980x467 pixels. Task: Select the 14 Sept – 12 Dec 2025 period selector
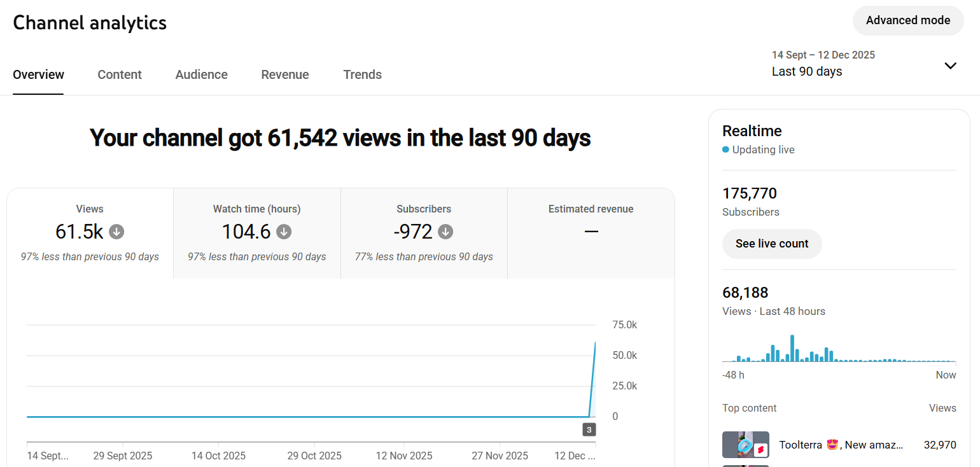pos(864,64)
